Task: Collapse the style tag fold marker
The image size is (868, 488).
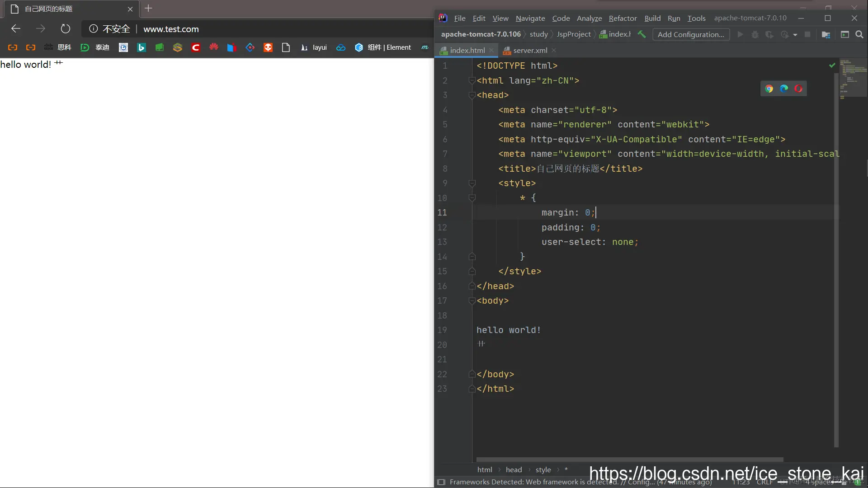Action: 472,183
